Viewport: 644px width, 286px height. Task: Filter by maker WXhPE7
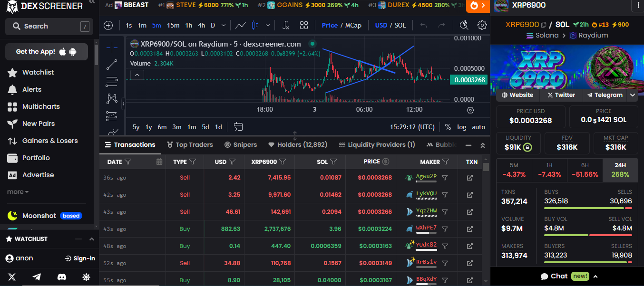445,229
